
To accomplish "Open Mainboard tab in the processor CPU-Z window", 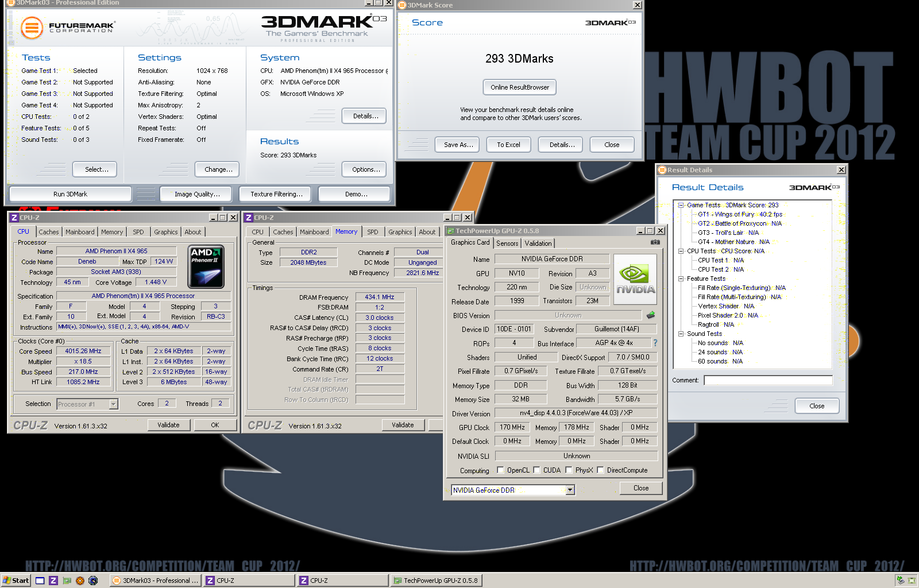I will [80, 232].
